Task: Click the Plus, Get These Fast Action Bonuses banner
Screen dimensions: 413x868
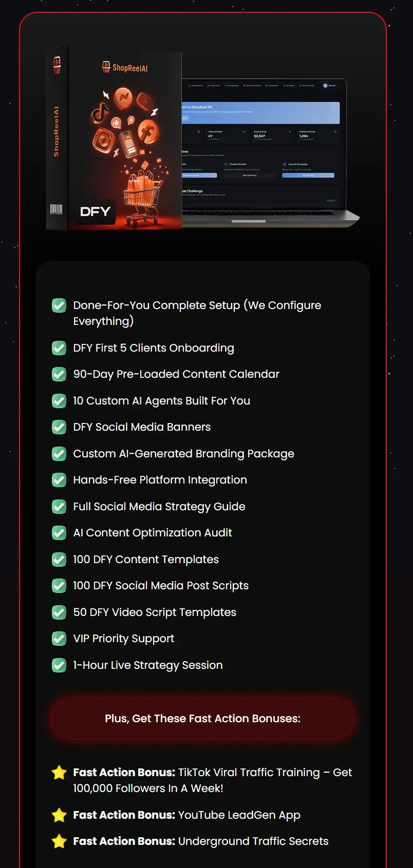Action: tap(202, 719)
